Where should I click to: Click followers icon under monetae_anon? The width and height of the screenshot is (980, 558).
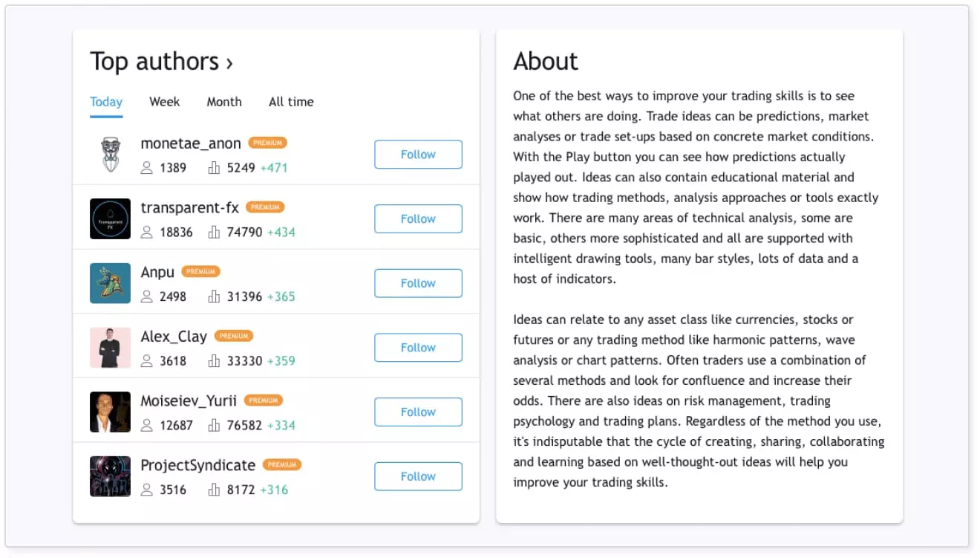[x=147, y=168]
